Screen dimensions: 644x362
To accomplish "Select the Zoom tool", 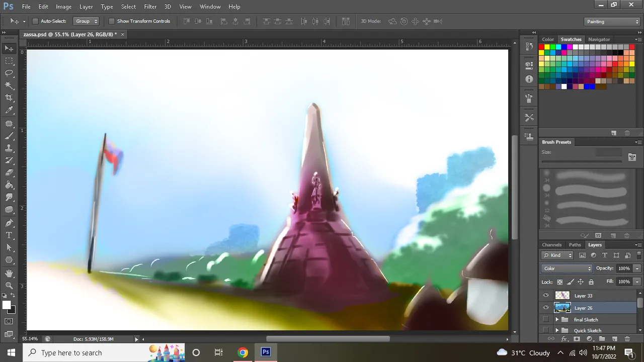I will tap(9, 285).
